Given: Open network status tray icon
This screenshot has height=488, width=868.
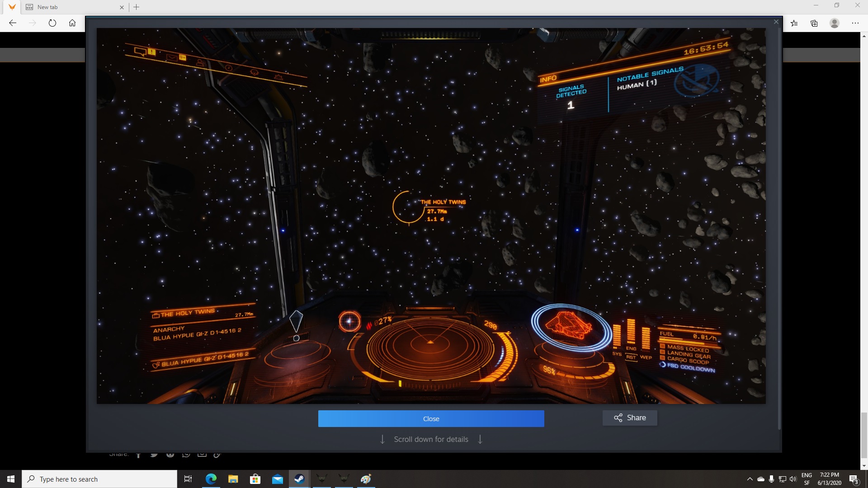Looking at the screenshot, I should tap(782, 479).
